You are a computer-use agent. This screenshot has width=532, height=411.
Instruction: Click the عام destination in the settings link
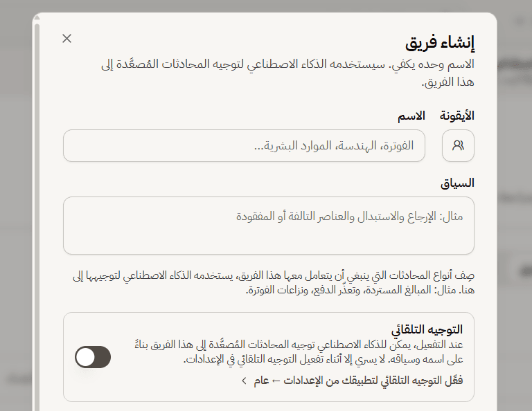(x=261, y=381)
